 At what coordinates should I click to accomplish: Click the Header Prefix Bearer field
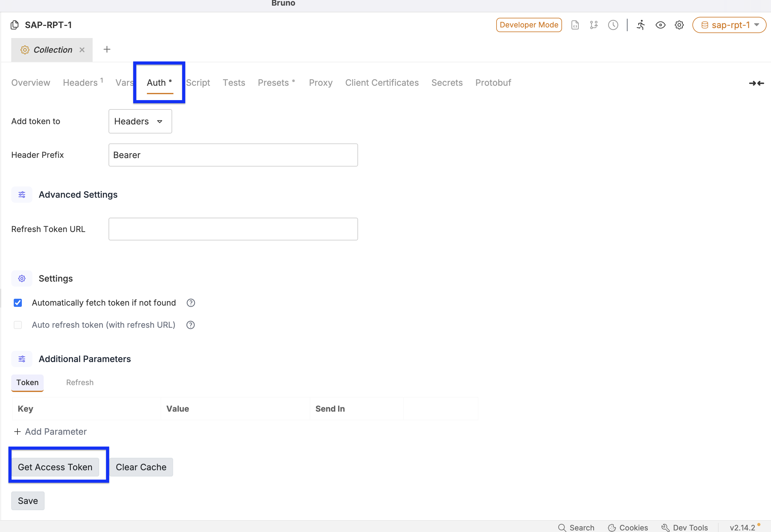(233, 155)
